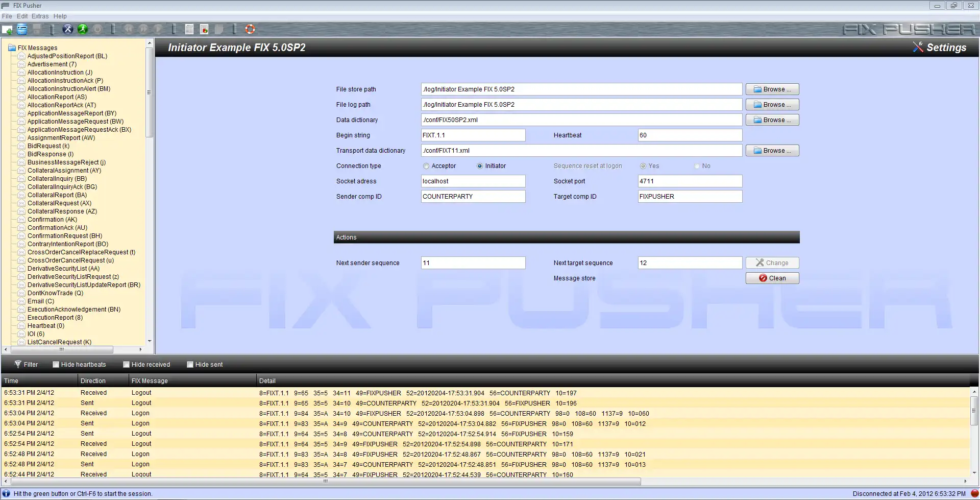This screenshot has width=980, height=500.
Task: Open the Help menu
Action: tap(60, 16)
